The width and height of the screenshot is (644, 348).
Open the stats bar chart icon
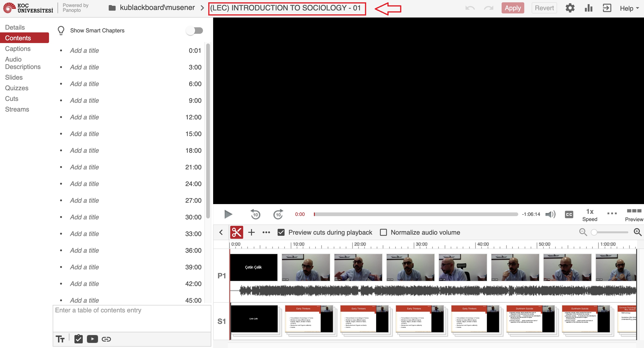tap(588, 8)
